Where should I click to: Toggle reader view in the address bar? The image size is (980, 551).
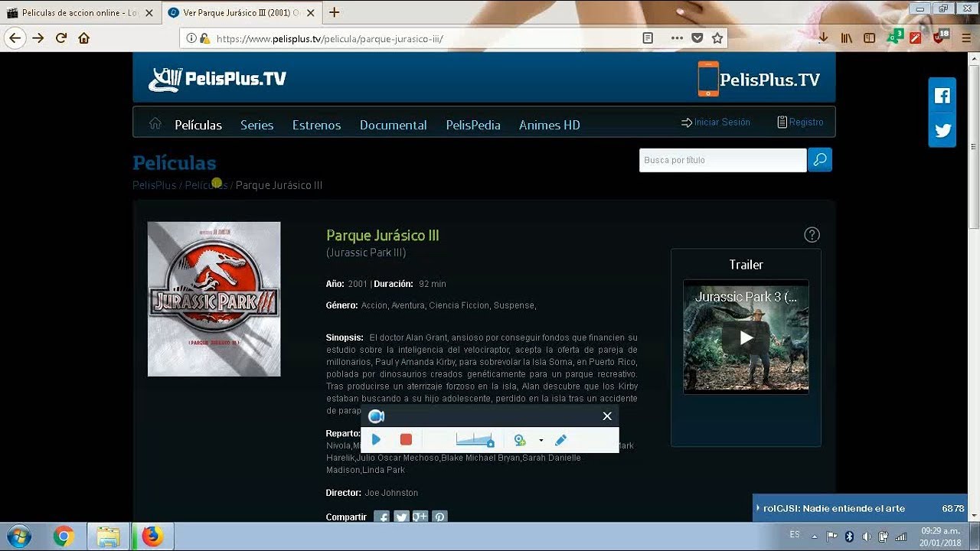(648, 37)
